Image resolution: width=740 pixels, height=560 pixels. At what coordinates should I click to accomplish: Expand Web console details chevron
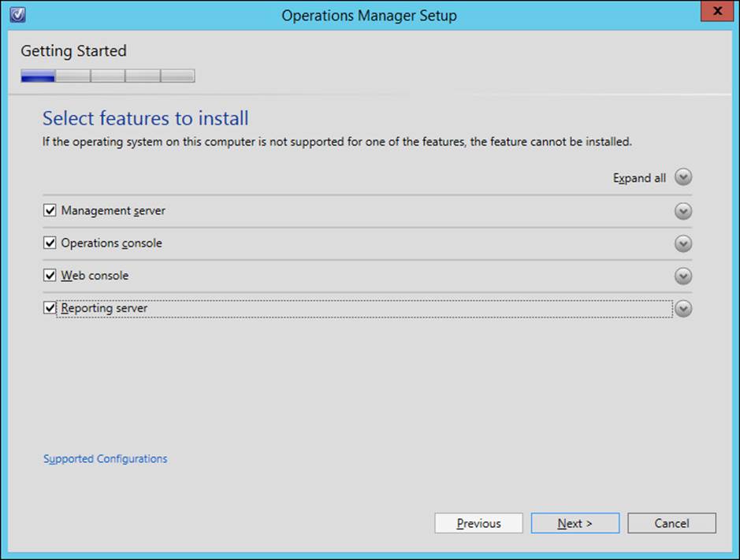coord(683,276)
